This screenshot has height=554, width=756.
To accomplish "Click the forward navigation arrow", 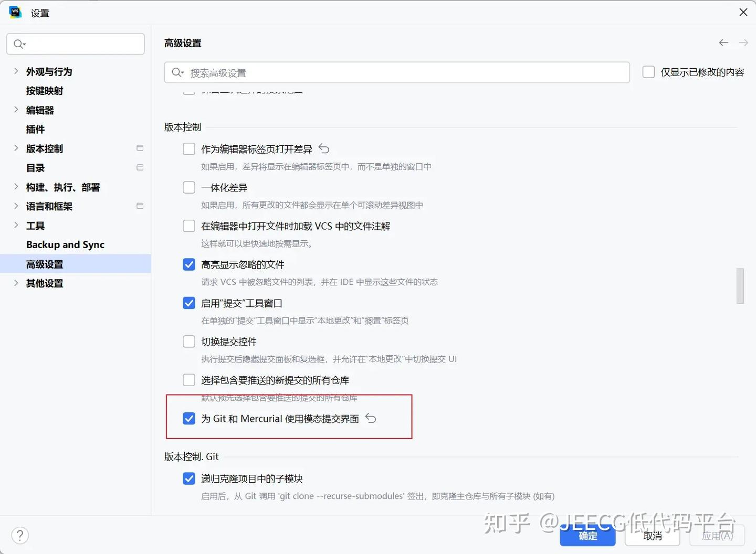I will [743, 42].
